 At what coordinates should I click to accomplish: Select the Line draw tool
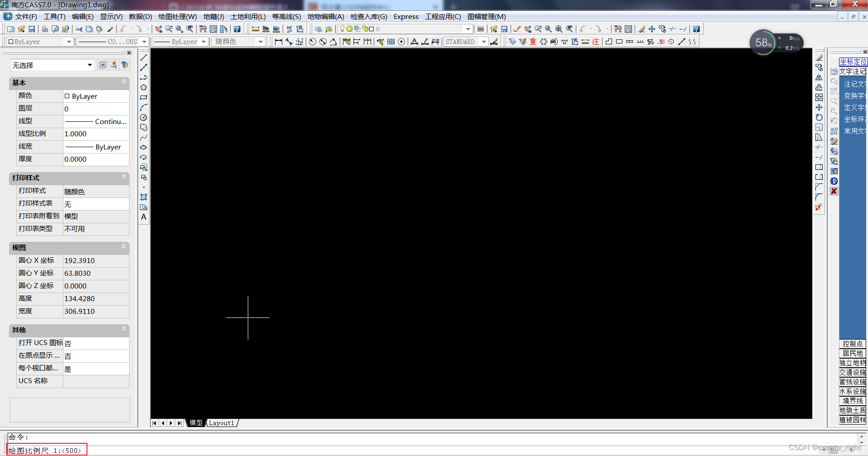[x=144, y=58]
